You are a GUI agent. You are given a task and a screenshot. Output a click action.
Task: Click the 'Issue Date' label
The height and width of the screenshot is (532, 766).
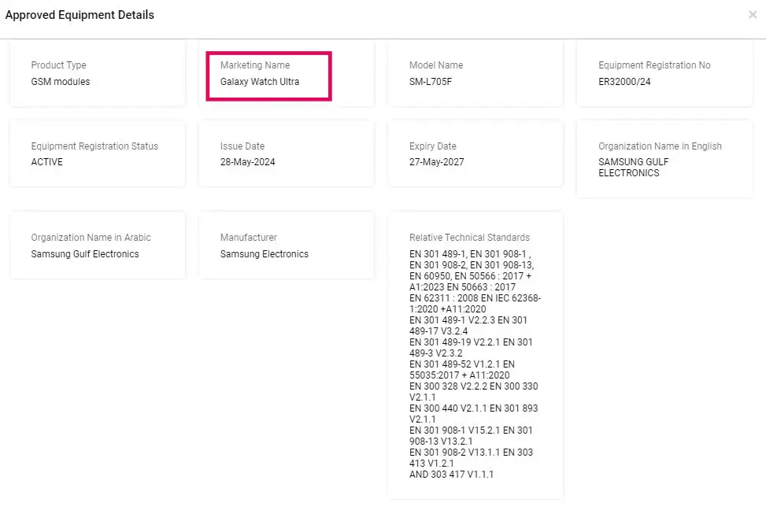pyautogui.click(x=242, y=146)
